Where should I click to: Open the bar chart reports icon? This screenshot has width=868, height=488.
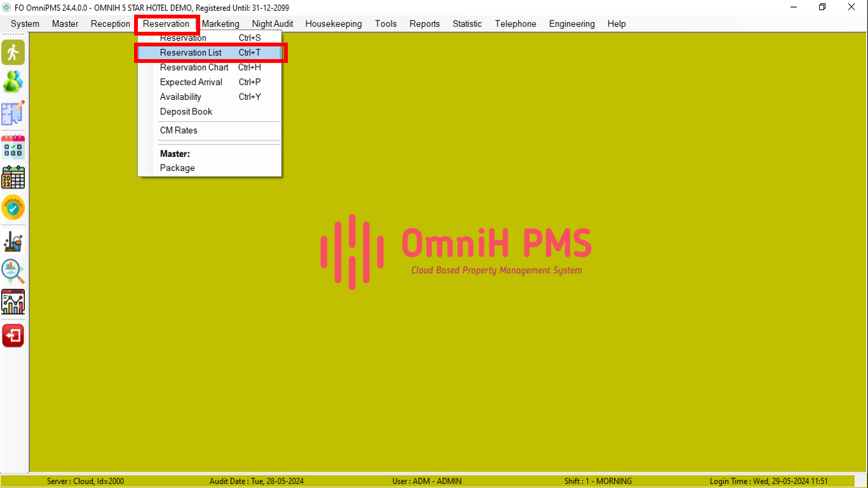coord(13,302)
